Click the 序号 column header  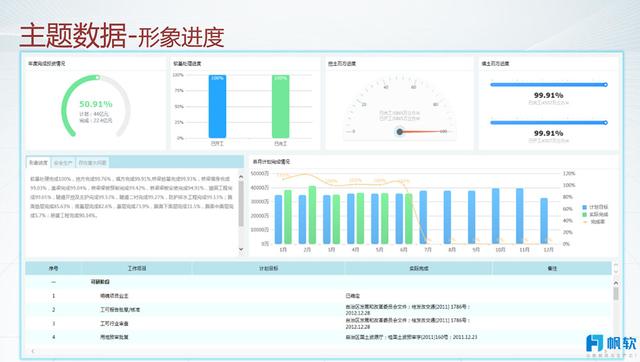(53, 268)
